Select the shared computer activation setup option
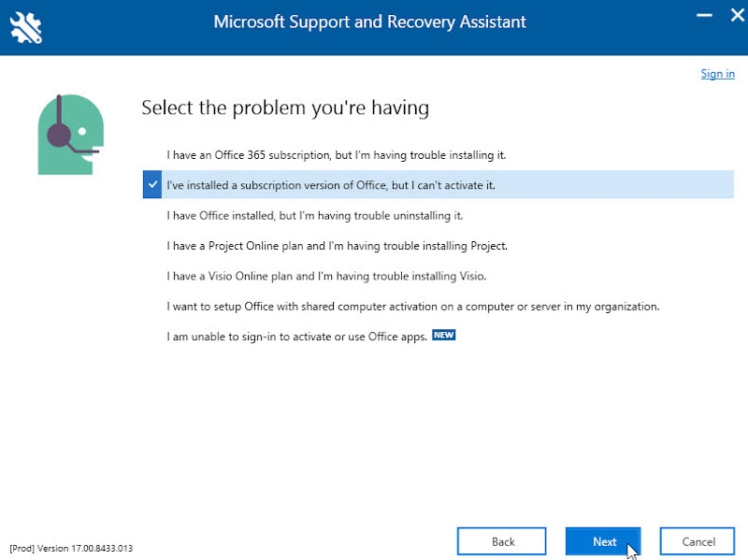The width and height of the screenshot is (748, 560). [412, 307]
